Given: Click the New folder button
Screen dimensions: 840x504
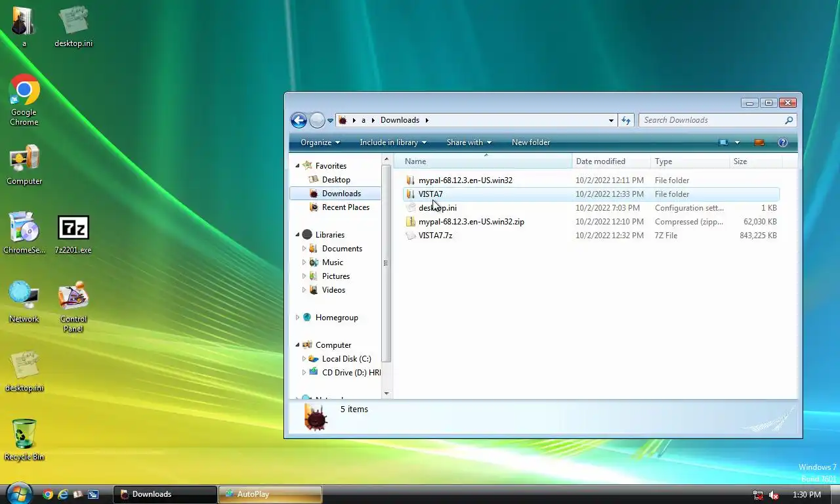Looking at the screenshot, I should pyautogui.click(x=531, y=142).
